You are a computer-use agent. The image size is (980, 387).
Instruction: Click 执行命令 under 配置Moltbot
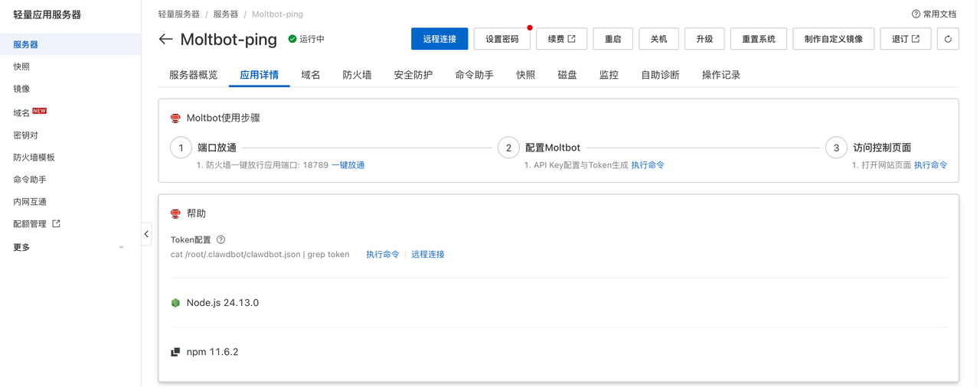coord(648,165)
